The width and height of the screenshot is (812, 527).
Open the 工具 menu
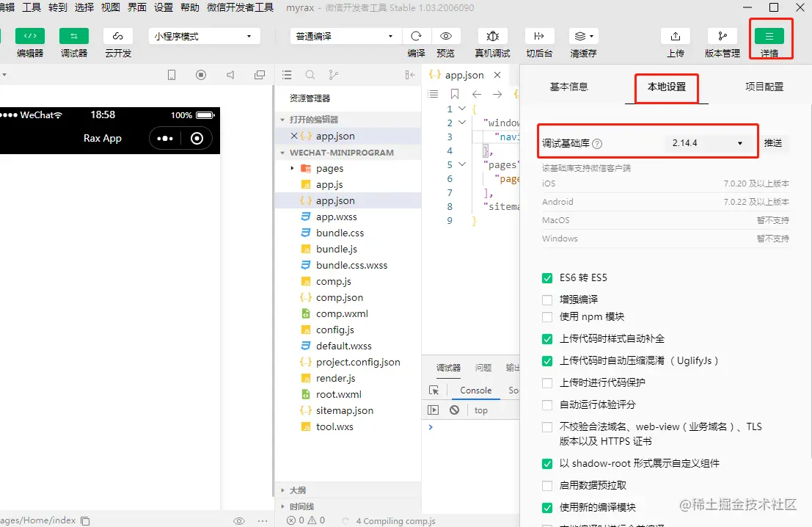tap(31, 8)
